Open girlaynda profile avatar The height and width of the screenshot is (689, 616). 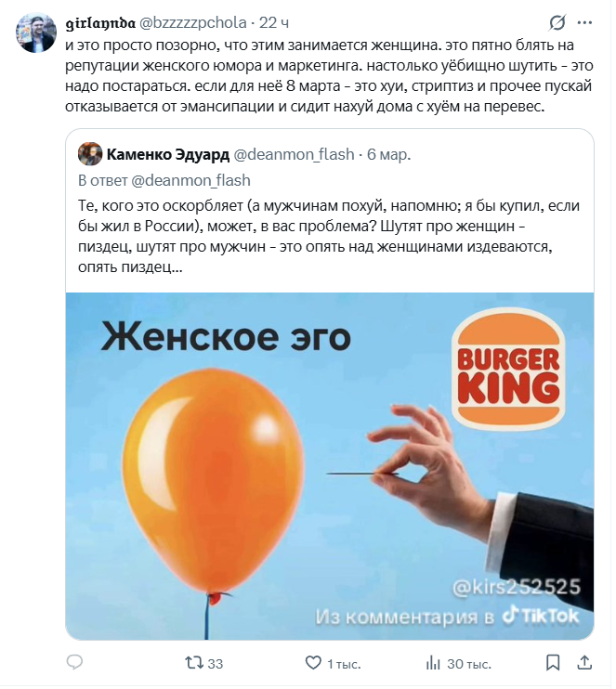(36, 32)
